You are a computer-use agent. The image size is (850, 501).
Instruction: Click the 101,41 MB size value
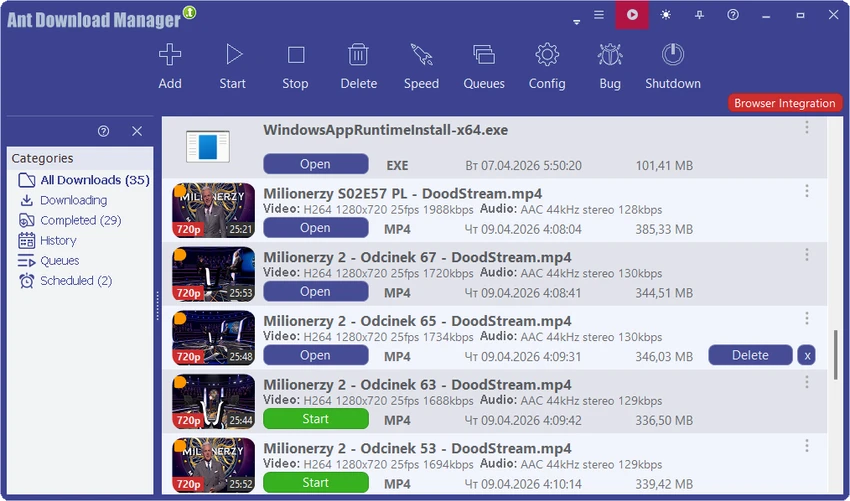point(664,165)
